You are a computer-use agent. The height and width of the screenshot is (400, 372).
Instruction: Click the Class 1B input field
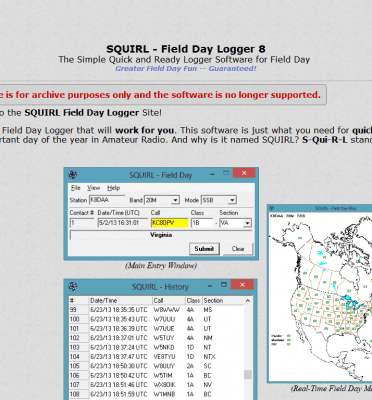pyautogui.click(x=202, y=223)
